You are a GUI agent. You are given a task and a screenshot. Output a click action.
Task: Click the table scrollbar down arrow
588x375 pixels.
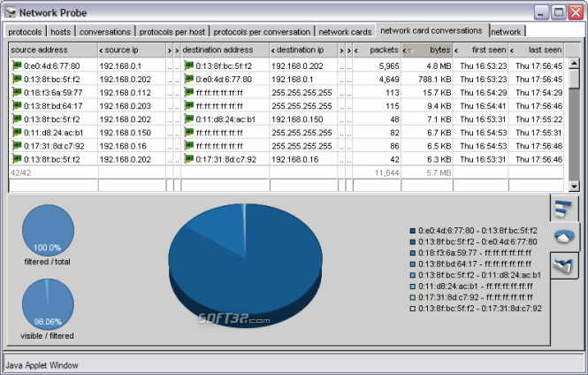[x=574, y=186]
